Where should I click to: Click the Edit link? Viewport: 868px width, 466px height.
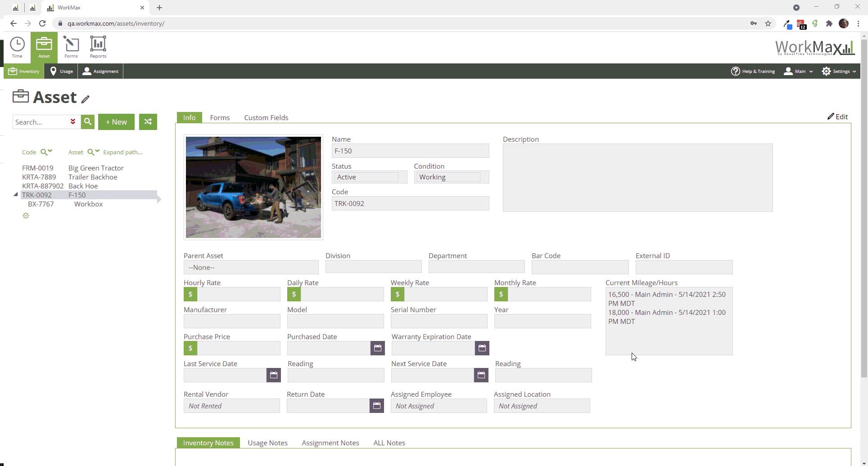(x=837, y=116)
